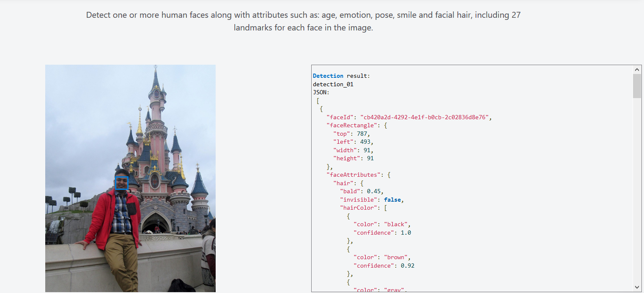The image size is (644, 293).
Task: Click the "confidence": 1.0 line
Action: tap(382, 233)
